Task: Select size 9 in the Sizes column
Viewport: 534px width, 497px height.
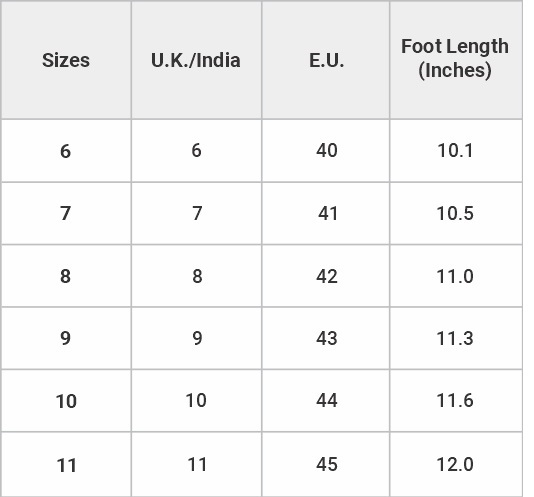Action: tap(65, 338)
